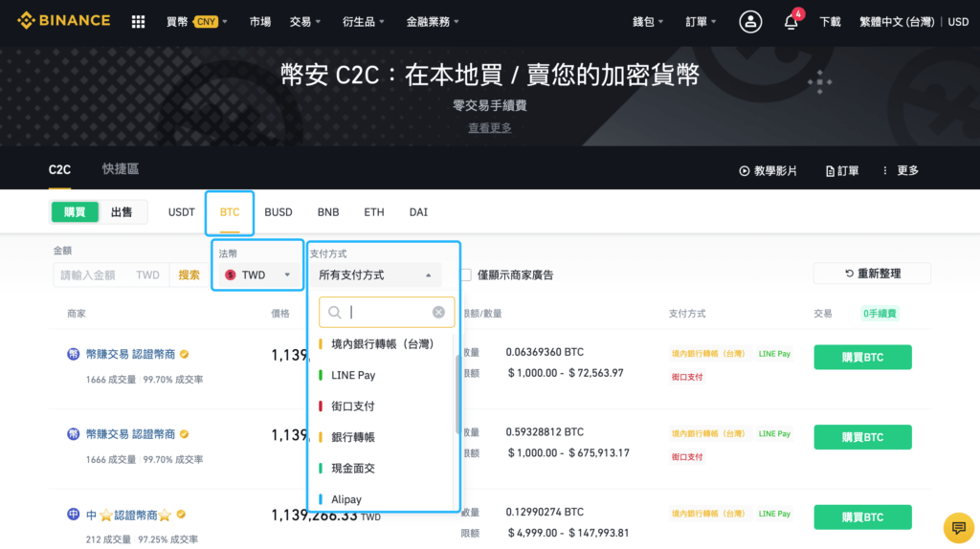Choose LINE Pay payment option

(x=353, y=375)
